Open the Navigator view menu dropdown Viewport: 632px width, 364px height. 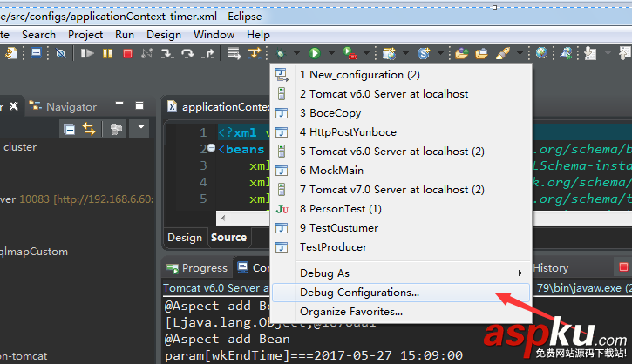click(141, 127)
